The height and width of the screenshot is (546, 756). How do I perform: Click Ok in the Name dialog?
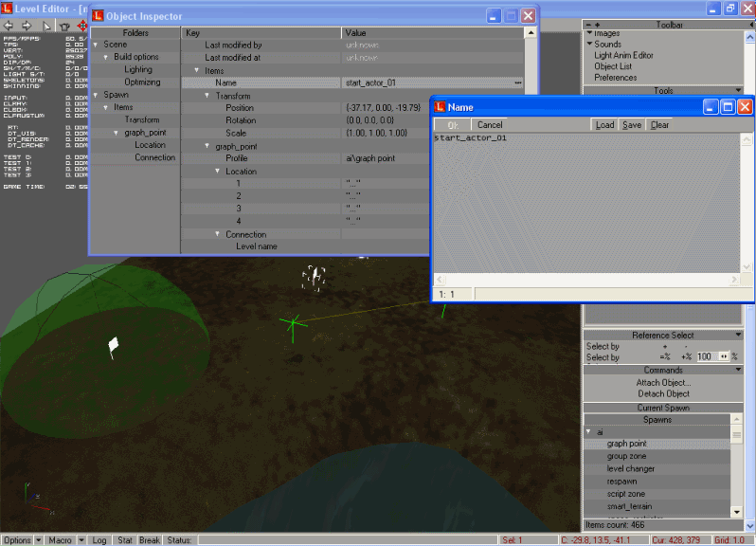pos(452,125)
